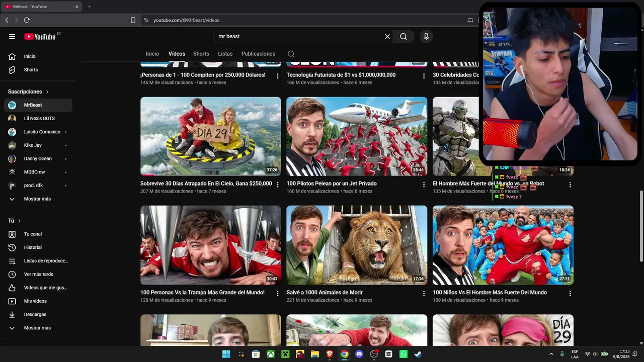This screenshot has width=644, height=362.
Task: Select the 'MrBeast - YouTube' browser tab
Action: tap(42, 7)
